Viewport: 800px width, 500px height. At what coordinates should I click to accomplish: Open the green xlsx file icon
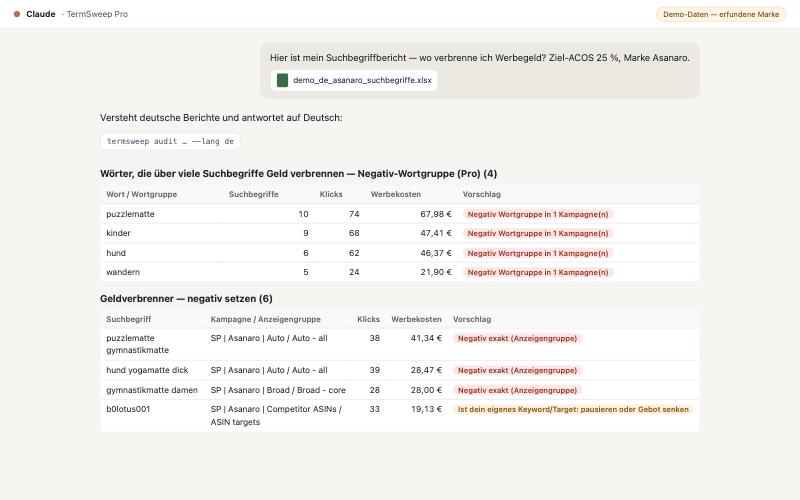pyautogui.click(x=282, y=80)
